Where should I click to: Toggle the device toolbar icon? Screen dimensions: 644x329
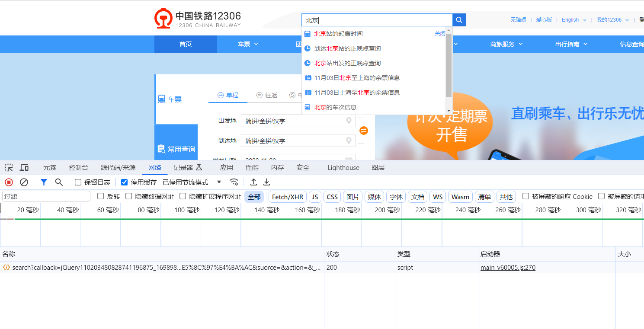pyautogui.click(x=24, y=168)
